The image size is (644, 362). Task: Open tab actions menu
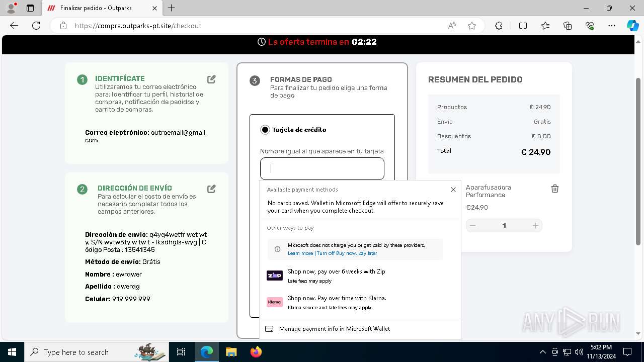(x=30, y=8)
